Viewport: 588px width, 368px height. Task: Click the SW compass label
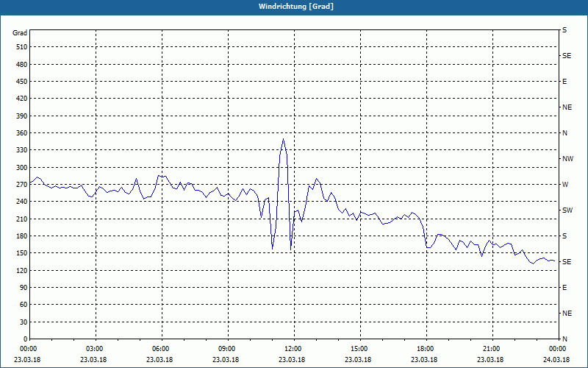(567, 210)
